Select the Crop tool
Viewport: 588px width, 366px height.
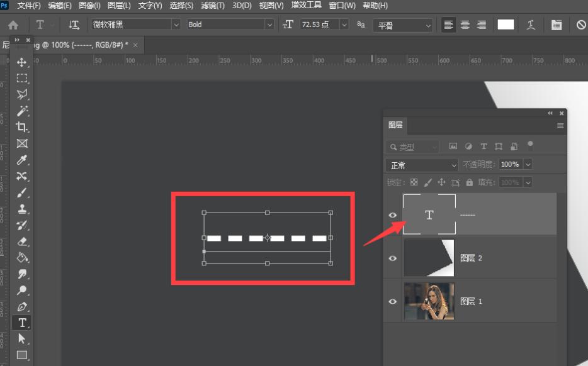[22, 127]
